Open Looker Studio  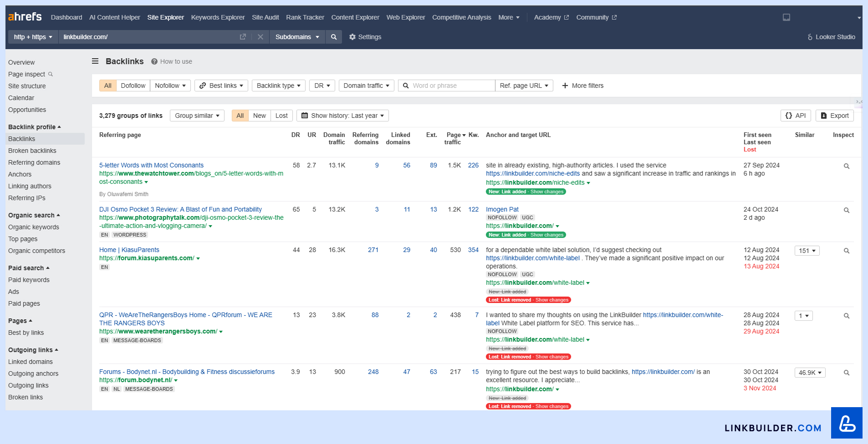point(831,37)
